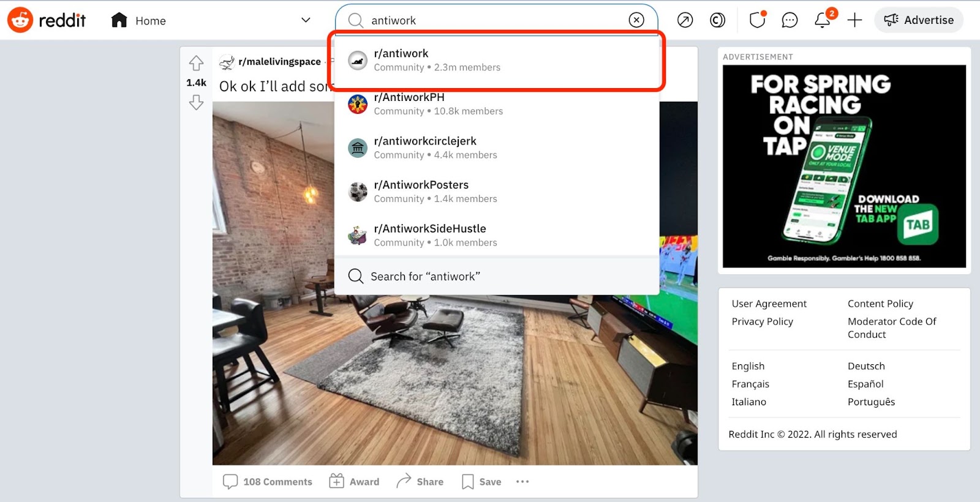The width and height of the screenshot is (980, 502).
Task: Switch language to Français
Action: [750, 384]
